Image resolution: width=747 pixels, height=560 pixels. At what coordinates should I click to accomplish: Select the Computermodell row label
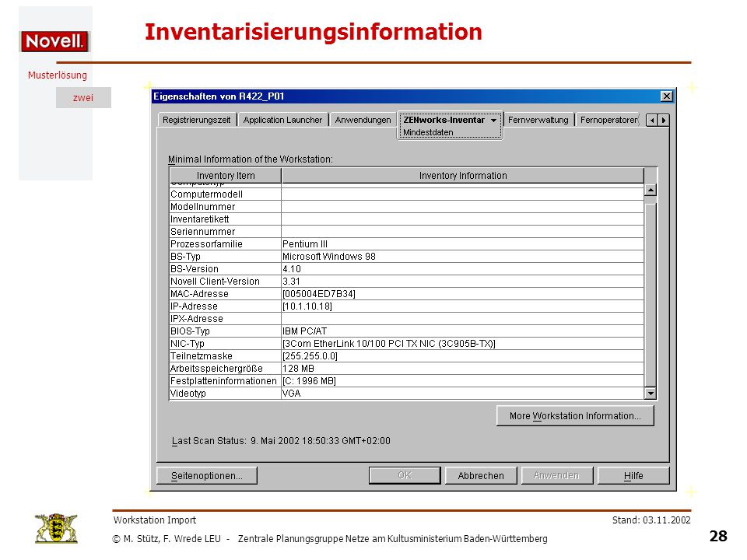coord(207,194)
